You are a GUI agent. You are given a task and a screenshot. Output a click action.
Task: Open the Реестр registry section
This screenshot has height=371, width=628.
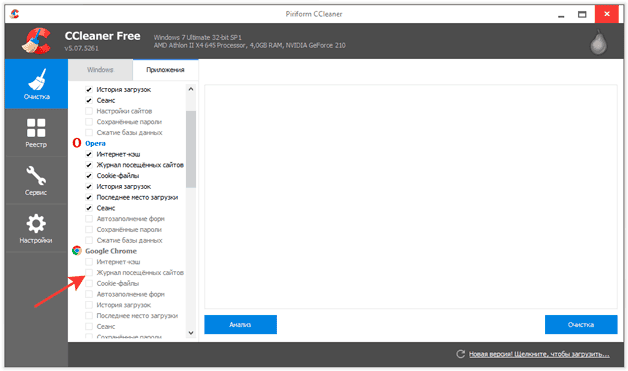click(x=36, y=133)
